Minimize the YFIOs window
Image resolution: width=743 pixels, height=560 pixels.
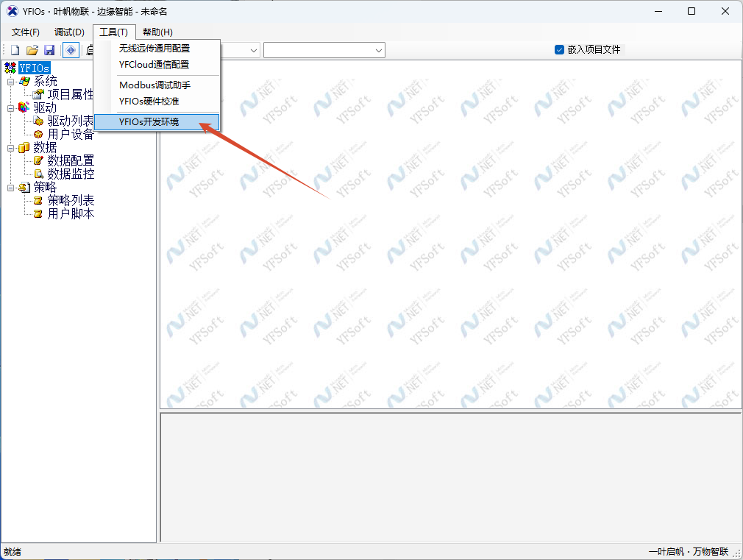[x=658, y=11]
